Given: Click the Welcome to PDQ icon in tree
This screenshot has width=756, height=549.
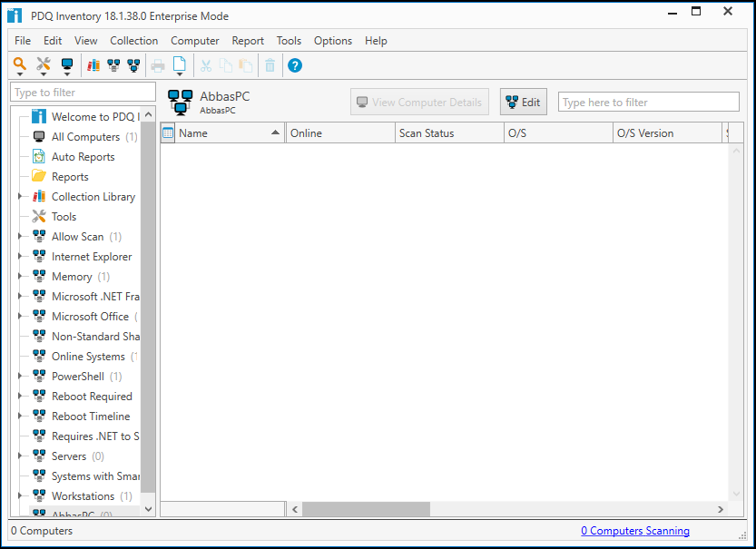Looking at the screenshot, I should [39, 116].
